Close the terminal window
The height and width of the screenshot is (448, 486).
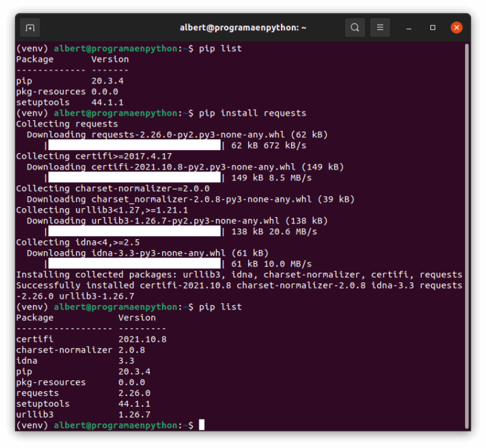click(x=456, y=28)
